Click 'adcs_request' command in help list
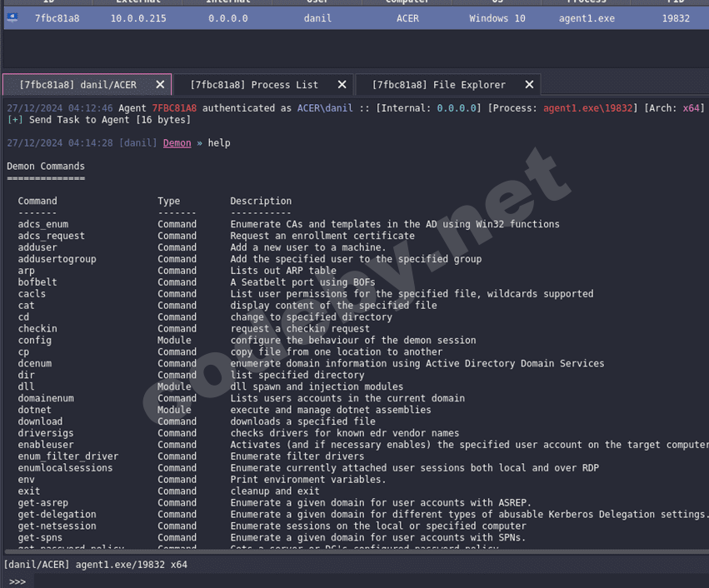 51,236
